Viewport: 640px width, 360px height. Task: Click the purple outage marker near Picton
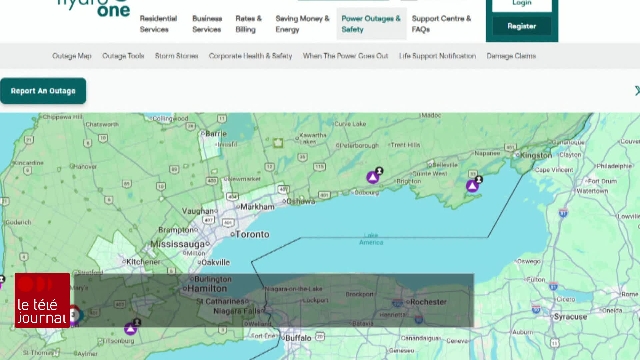472,186
